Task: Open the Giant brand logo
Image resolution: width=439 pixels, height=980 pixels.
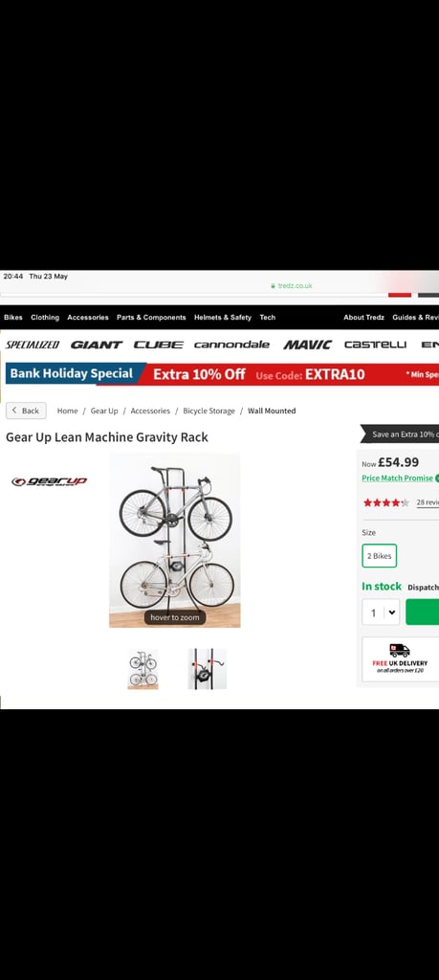Action: [97, 345]
